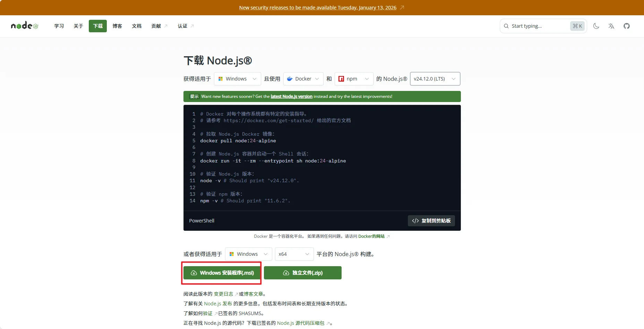Click the PowerShell label under code block
This screenshot has height=329, width=644.
202,221
